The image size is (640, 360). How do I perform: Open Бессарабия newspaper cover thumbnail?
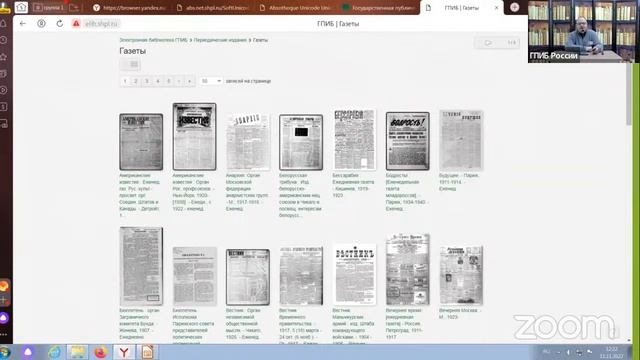pyautogui.click(x=354, y=140)
